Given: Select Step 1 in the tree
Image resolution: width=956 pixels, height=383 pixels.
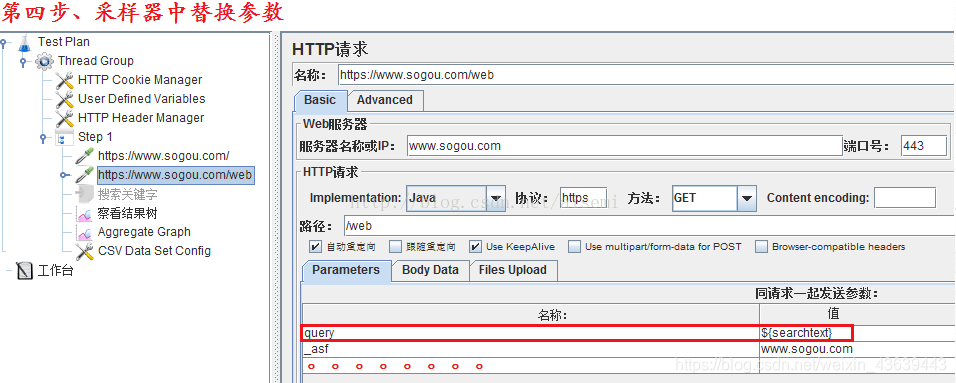Looking at the screenshot, I should click(x=95, y=137).
